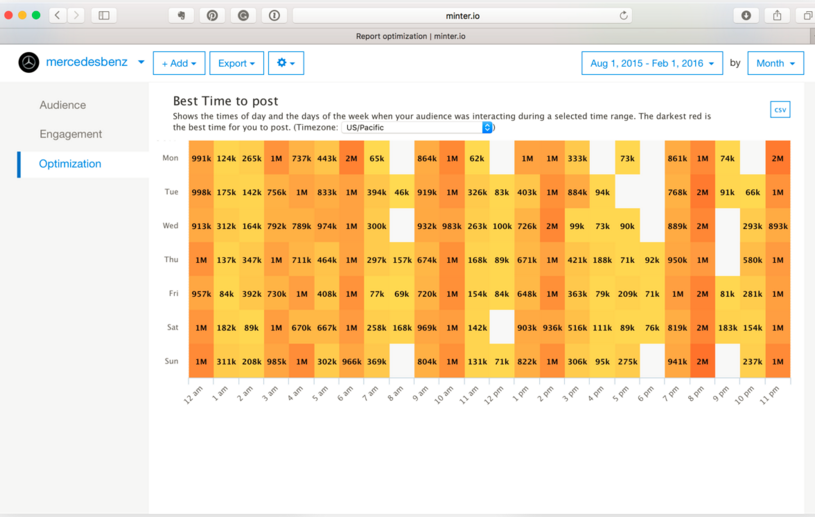Open the date range Aug 1, 2015 - Feb 1, 2016 picker

[653, 63]
